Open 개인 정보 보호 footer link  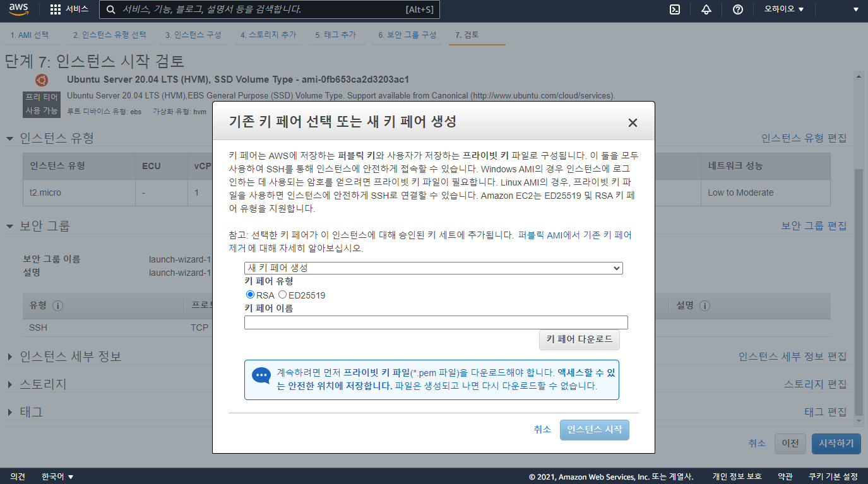[737, 476]
